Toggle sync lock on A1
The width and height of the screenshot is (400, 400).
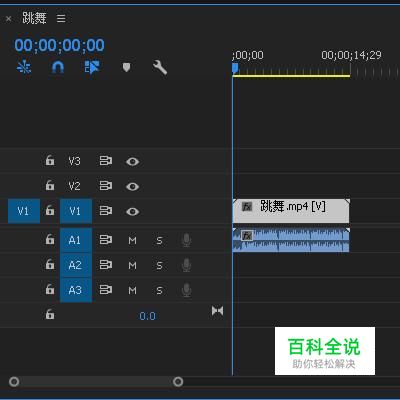(x=106, y=240)
